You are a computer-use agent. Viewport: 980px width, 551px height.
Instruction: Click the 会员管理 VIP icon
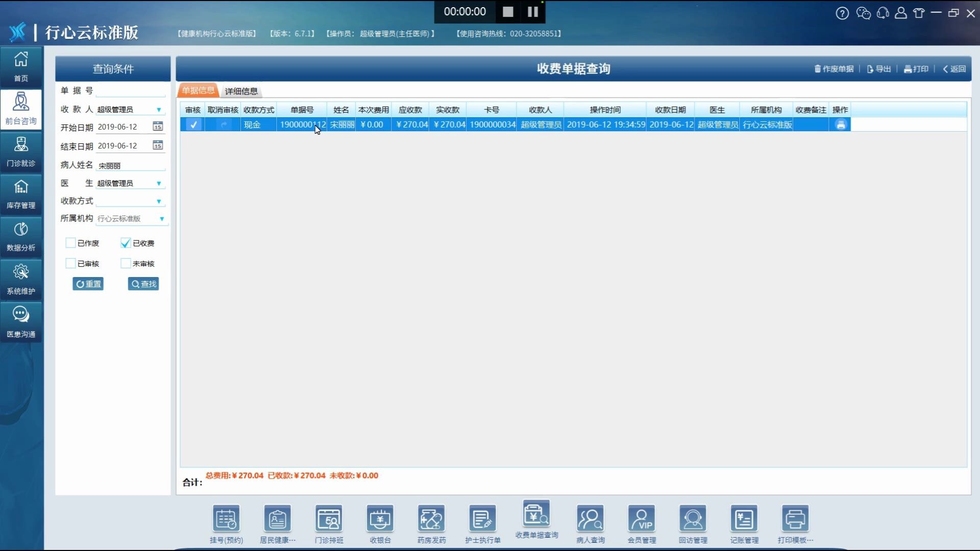(642, 519)
